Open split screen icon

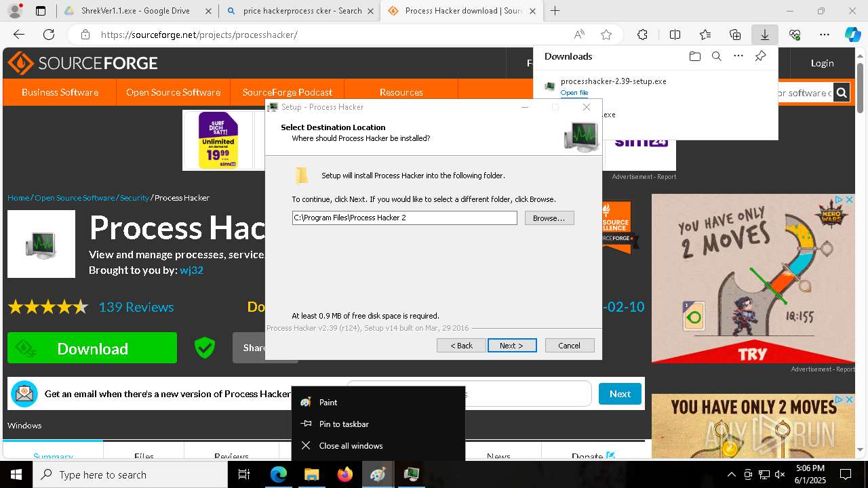675,35
